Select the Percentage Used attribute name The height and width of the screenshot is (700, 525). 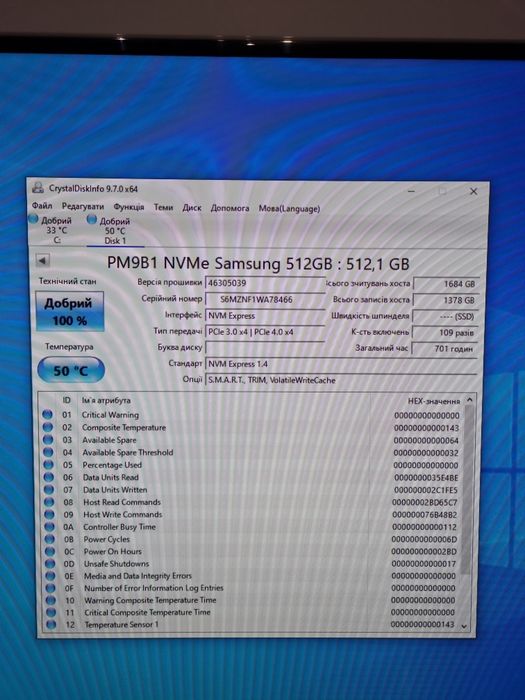coord(112,465)
